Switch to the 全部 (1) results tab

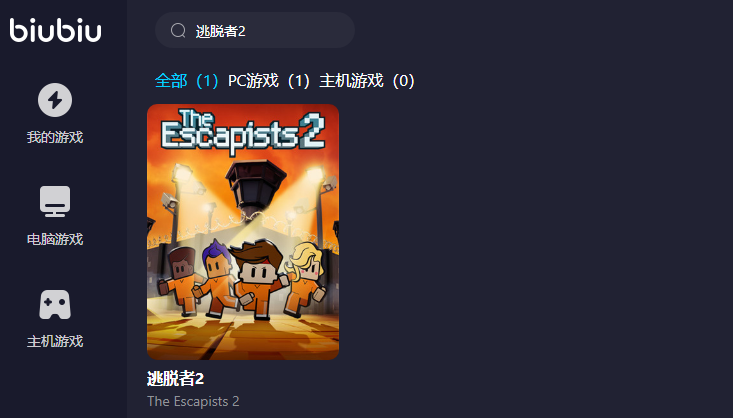coord(187,81)
